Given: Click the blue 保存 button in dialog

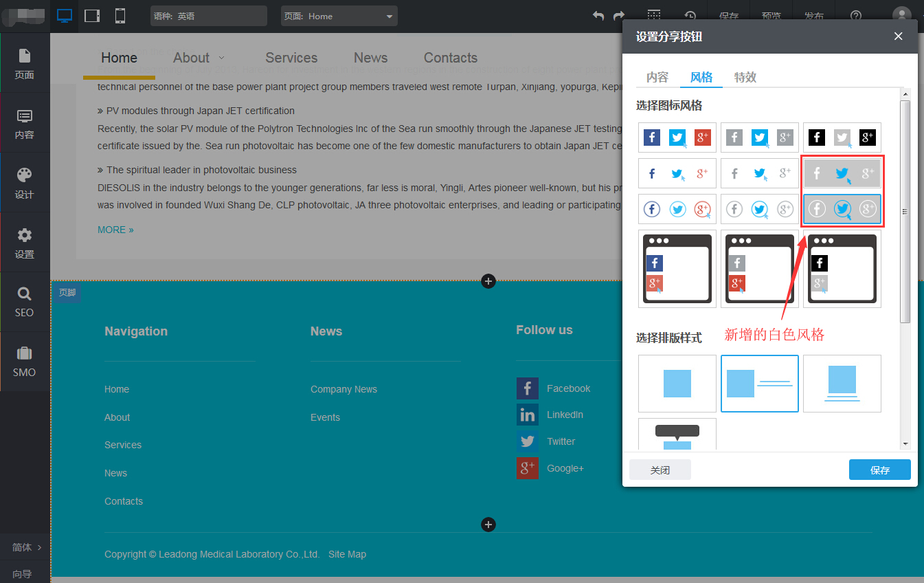Looking at the screenshot, I should point(879,470).
